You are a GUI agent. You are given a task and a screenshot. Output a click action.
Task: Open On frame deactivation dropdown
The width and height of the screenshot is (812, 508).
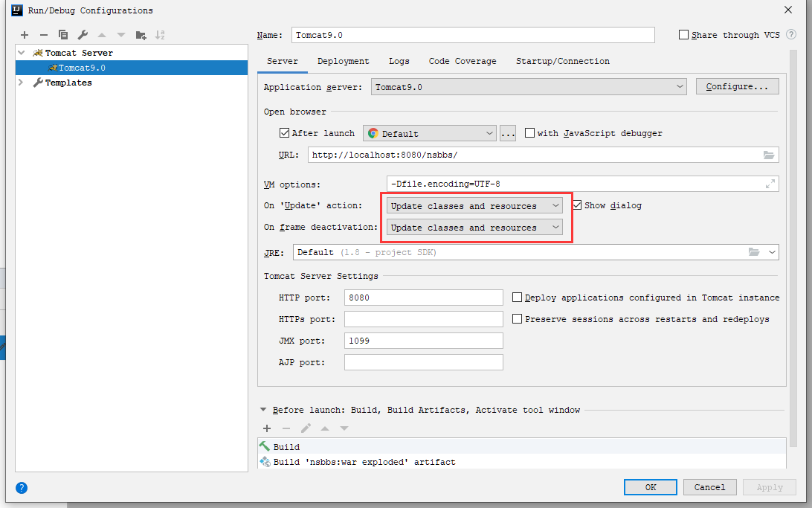coord(474,228)
